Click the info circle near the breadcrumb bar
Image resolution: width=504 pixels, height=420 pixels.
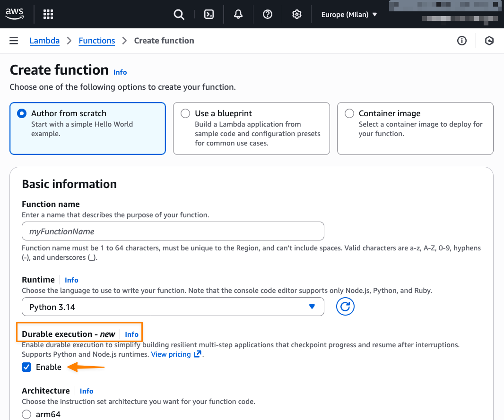(461, 41)
